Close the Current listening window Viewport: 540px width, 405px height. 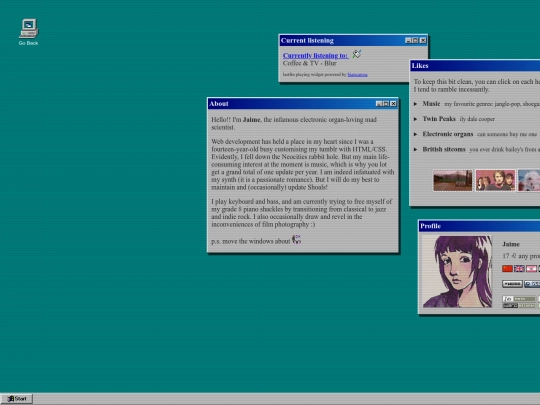pos(423,41)
